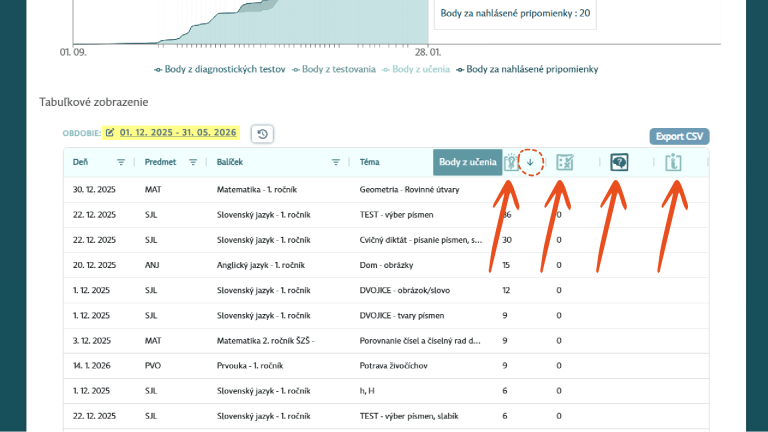Sort table by the Téma column header
Image resolution: width=768 pixels, height=432 pixels.
click(x=371, y=163)
